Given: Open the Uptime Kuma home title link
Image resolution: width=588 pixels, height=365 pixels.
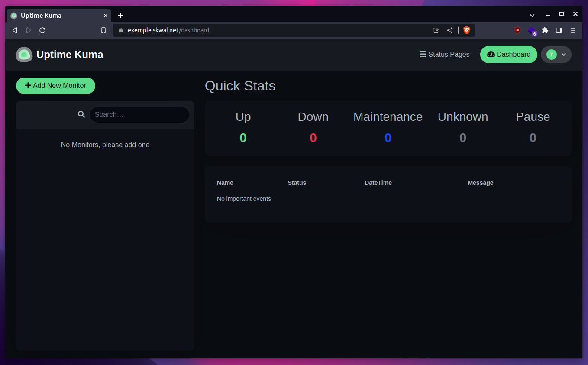Looking at the screenshot, I should click(x=70, y=55).
